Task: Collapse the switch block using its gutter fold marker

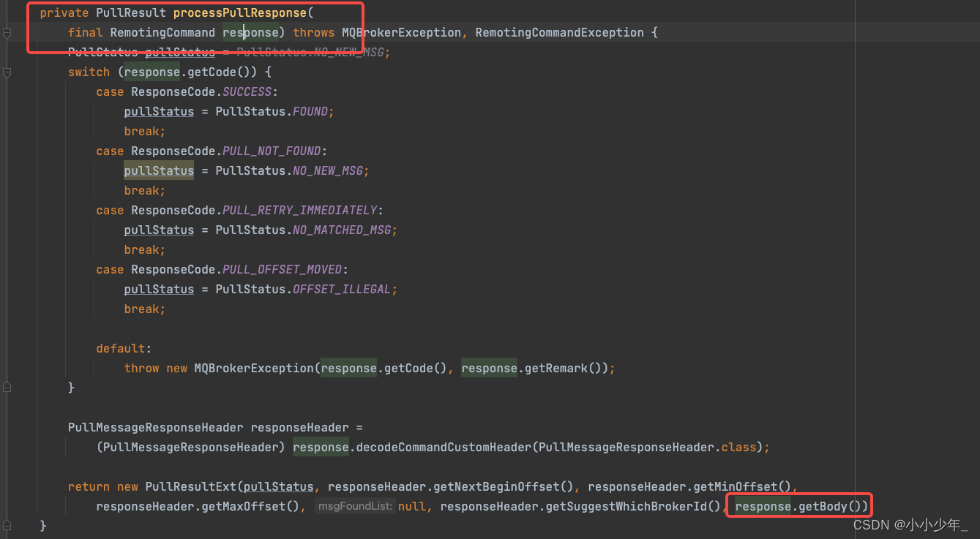Action: point(6,72)
